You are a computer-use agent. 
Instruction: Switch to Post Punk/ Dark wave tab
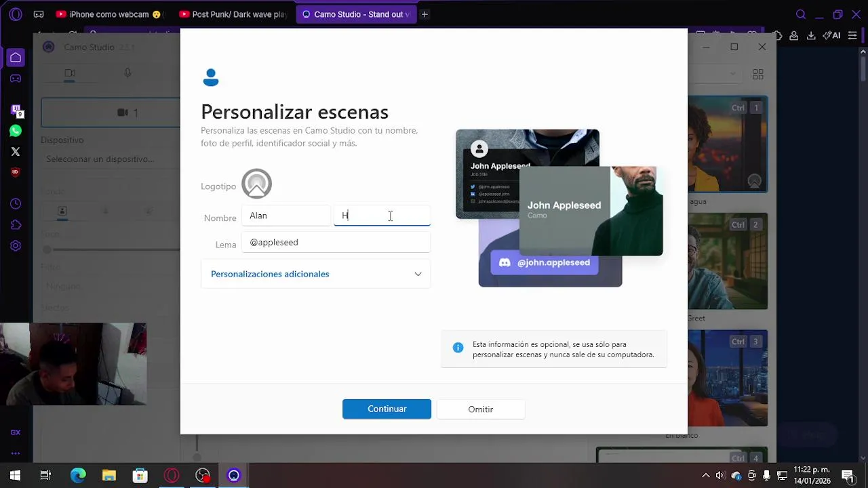tap(233, 14)
